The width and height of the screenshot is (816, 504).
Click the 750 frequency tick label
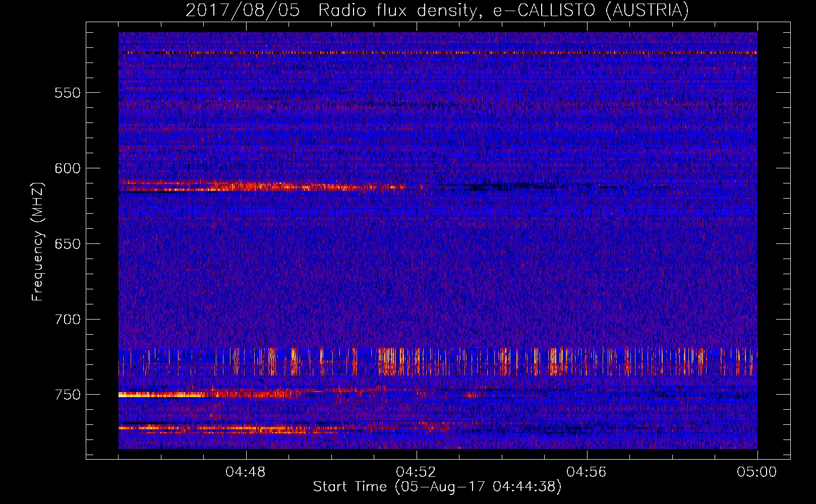[x=68, y=395]
